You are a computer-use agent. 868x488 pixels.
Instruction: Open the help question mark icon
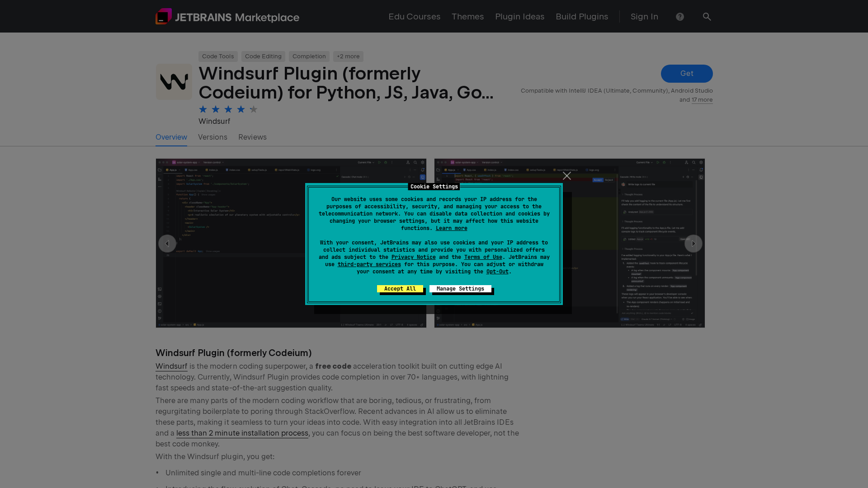pyautogui.click(x=679, y=17)
